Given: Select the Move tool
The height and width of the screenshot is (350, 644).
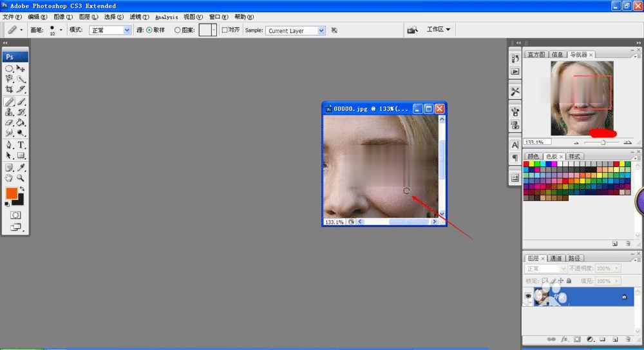Looking at the screenshot, I should pyautogui.click(x=21, y=68).
